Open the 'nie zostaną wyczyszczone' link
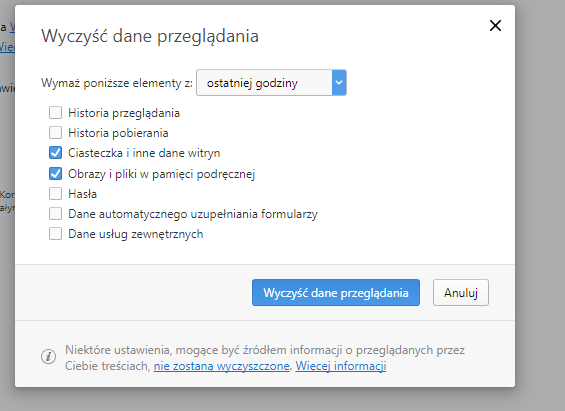 [222, 366]
